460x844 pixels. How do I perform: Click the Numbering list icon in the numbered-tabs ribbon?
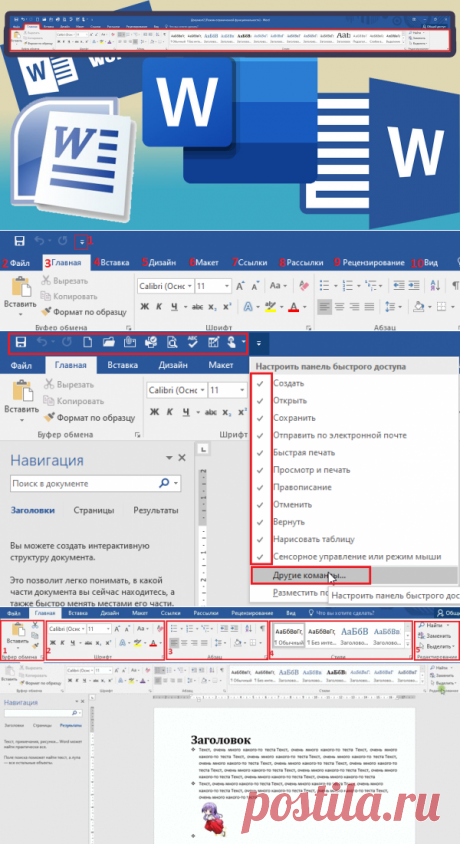[x=348, y=285]
